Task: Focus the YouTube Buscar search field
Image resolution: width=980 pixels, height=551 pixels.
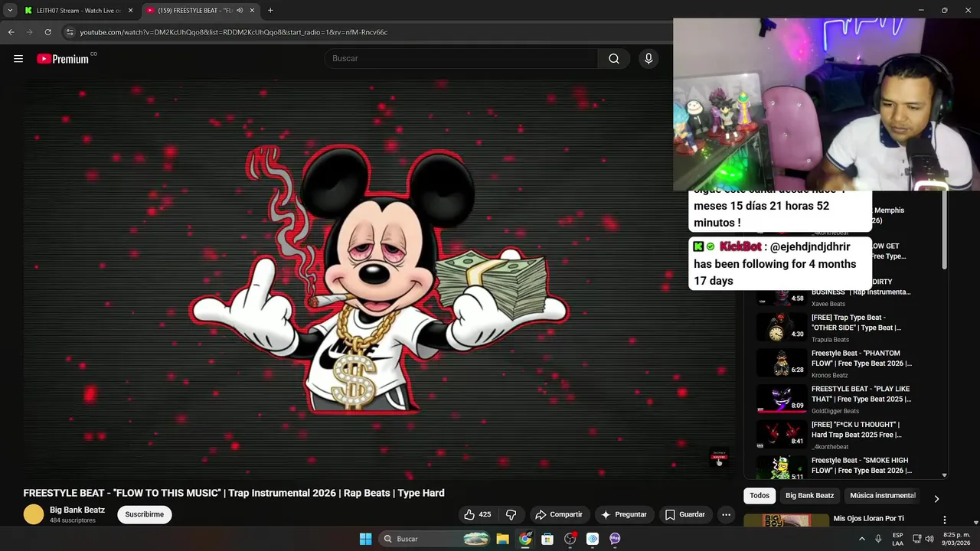Action: (x=461, y=59)
